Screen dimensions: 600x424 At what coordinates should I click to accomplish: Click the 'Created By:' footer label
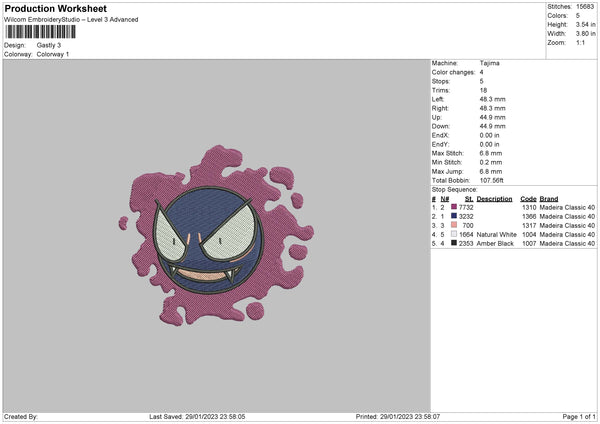pos(21,417)
